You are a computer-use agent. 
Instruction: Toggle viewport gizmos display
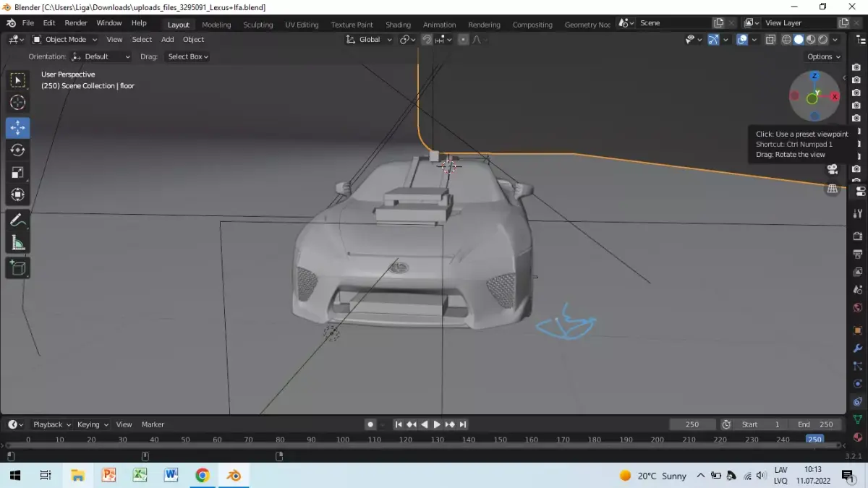pyautogui.click(x=714, y=40)
